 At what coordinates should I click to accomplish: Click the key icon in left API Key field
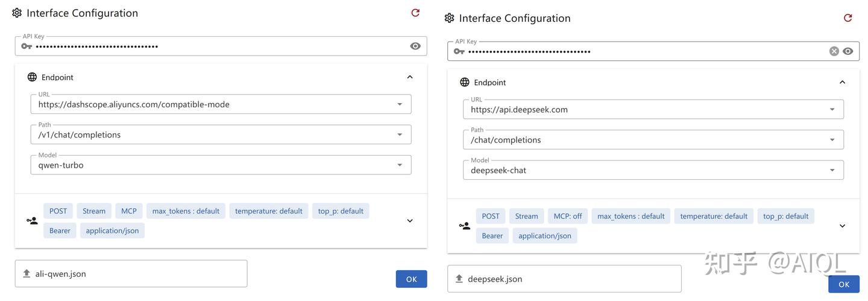27,46
